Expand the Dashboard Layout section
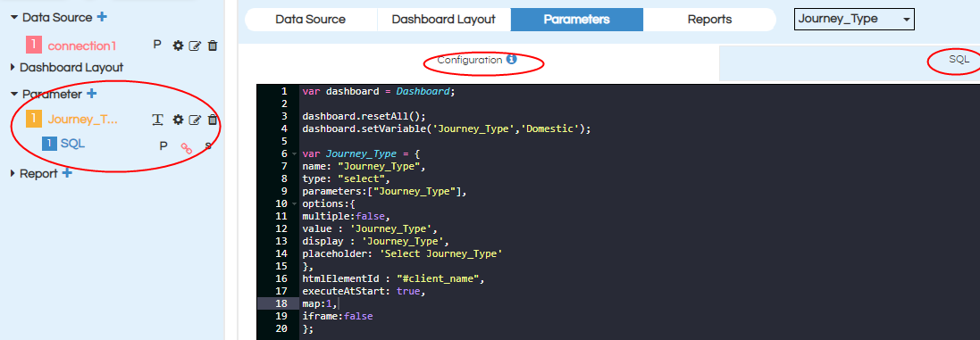 [13, 68]
